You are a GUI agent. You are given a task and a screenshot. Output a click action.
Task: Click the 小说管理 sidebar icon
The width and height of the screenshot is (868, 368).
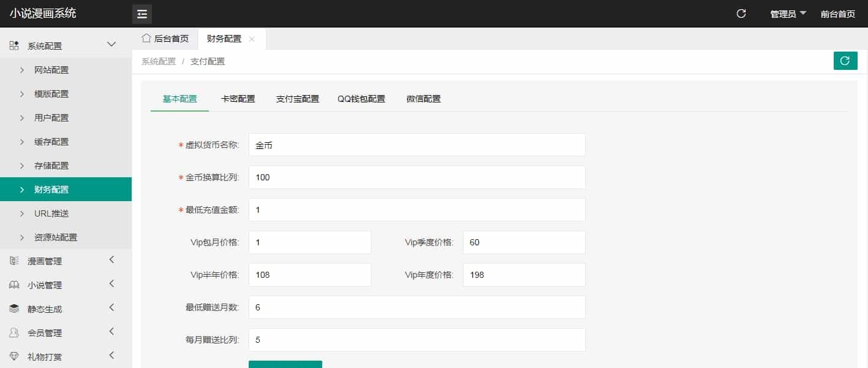point(12,285)
